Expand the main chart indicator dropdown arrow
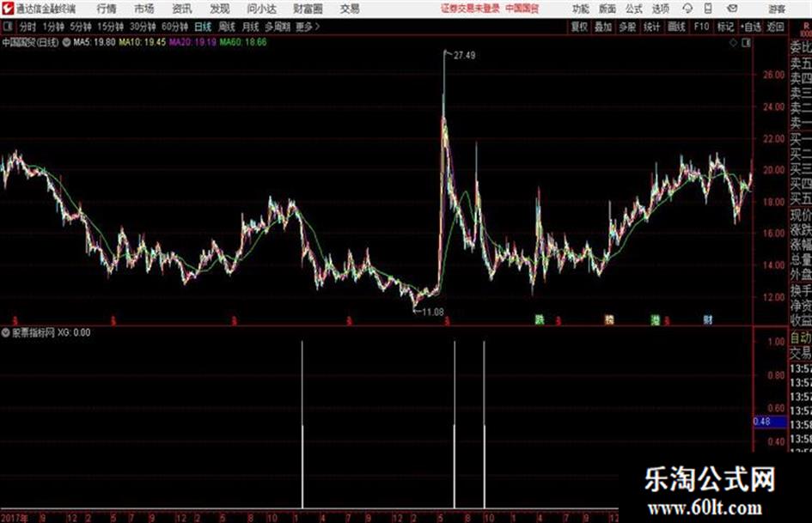Viewport: 812px width, 523px height. click(x=66, y=42)
